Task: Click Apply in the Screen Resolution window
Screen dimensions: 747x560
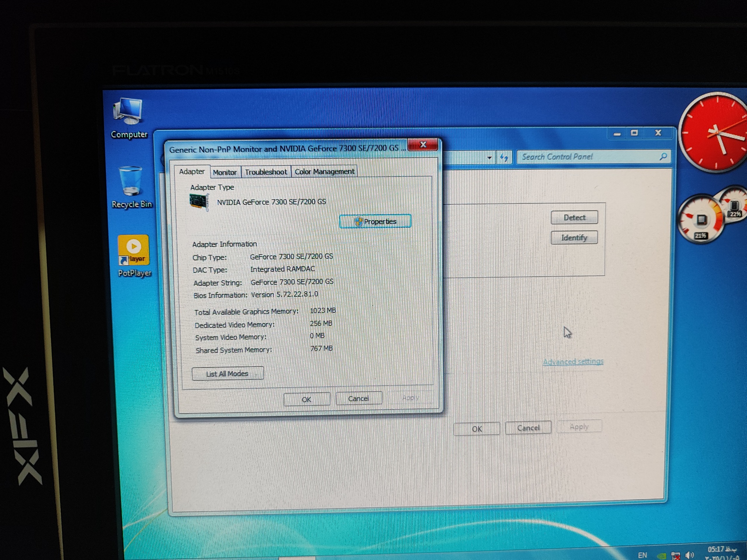Action: click(x=579, y=427)
